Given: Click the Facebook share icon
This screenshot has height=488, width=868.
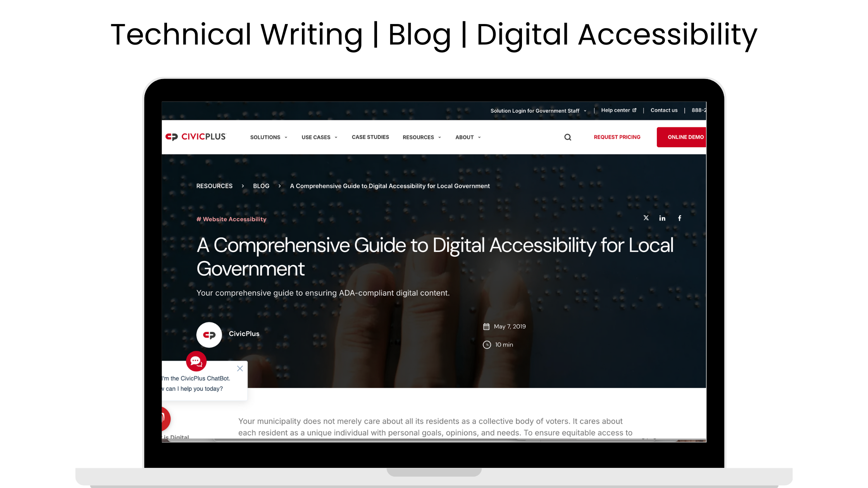Looking at the screenshot, I should (x=680, y=218).
